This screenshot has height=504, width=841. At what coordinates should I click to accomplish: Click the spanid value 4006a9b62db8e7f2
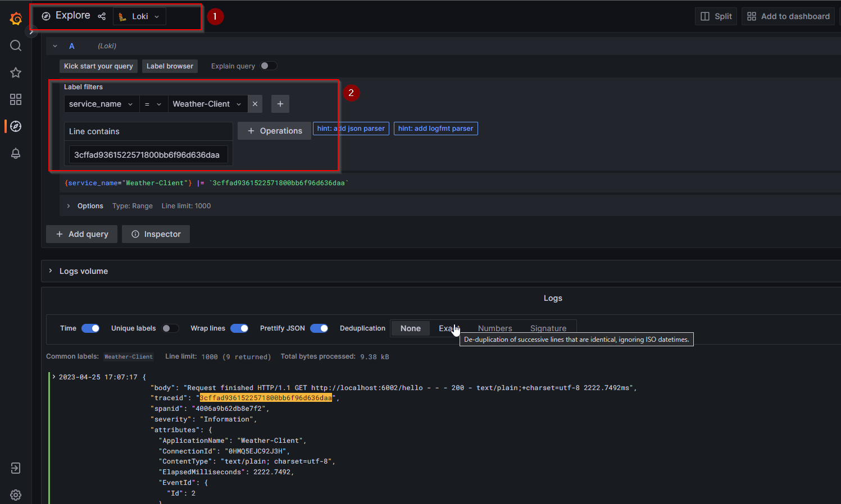(x=229, y=409)
